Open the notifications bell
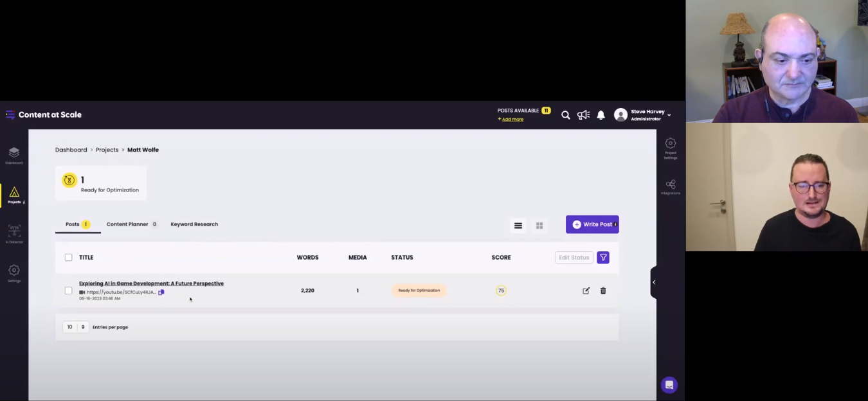 [601, 115]
